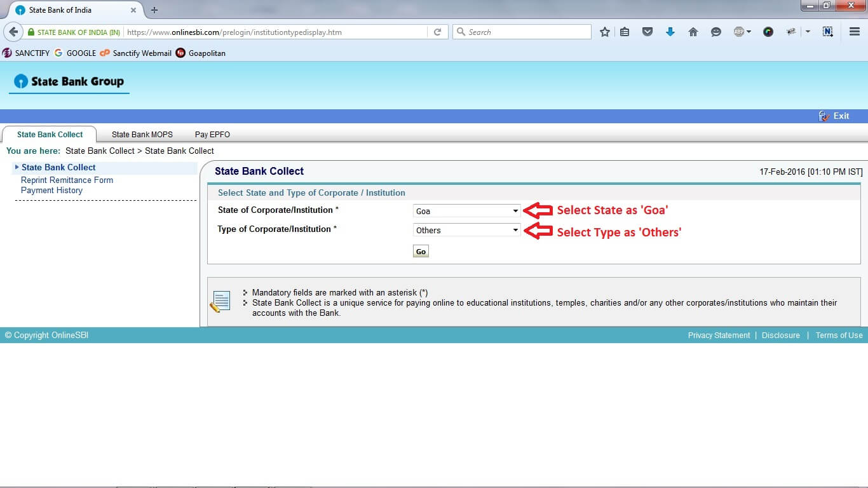Screen dimensions: 868x488
Task: Click the Adblock Plus ABP icon
Action: [x=738, y=32]
